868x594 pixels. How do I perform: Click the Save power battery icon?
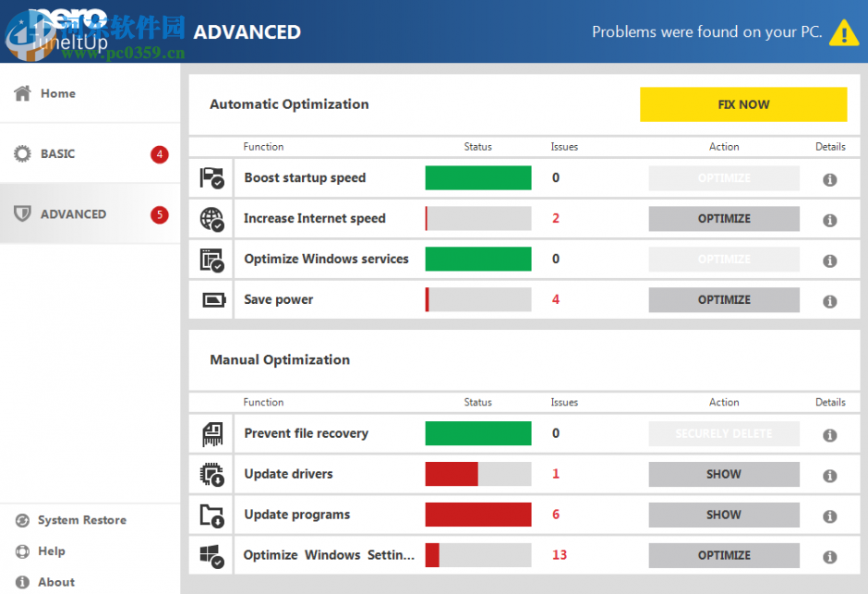click(211, 300)
